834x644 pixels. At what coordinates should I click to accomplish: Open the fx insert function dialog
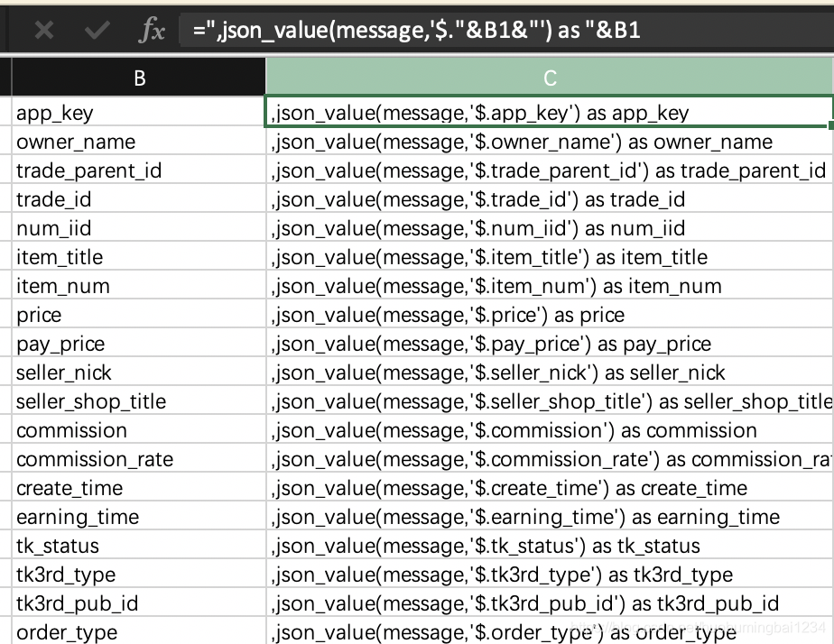pyautogui.click(x=152, y=30)
